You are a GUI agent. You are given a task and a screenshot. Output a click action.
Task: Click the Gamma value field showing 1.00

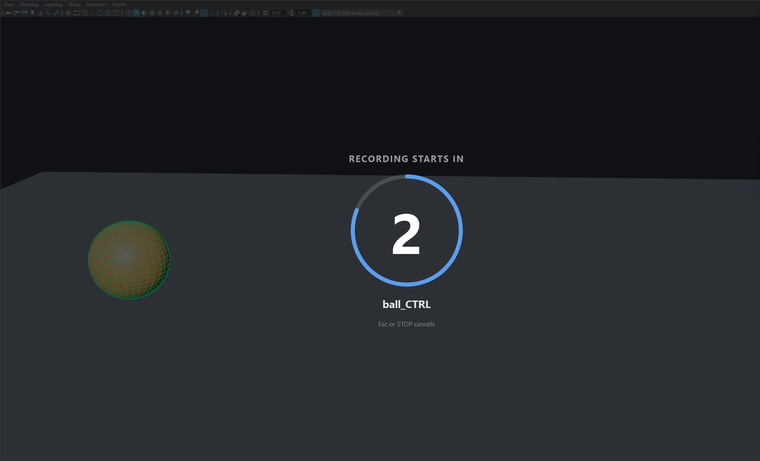point(303,13)
